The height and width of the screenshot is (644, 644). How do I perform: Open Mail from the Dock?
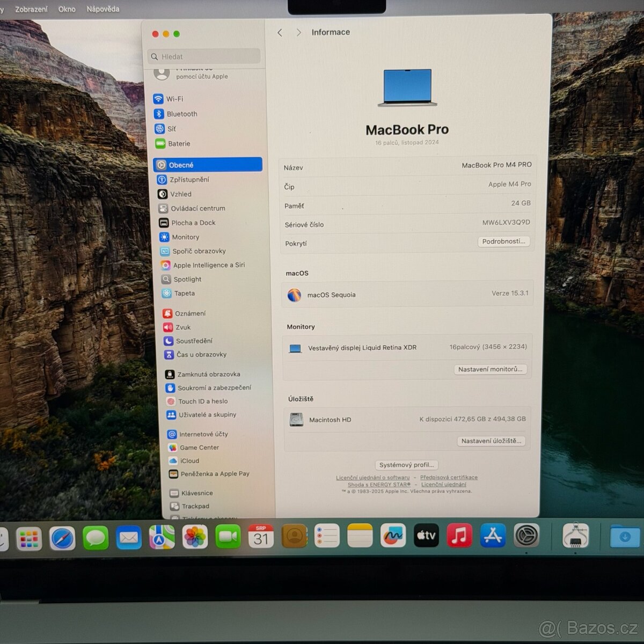coord(129,537)
